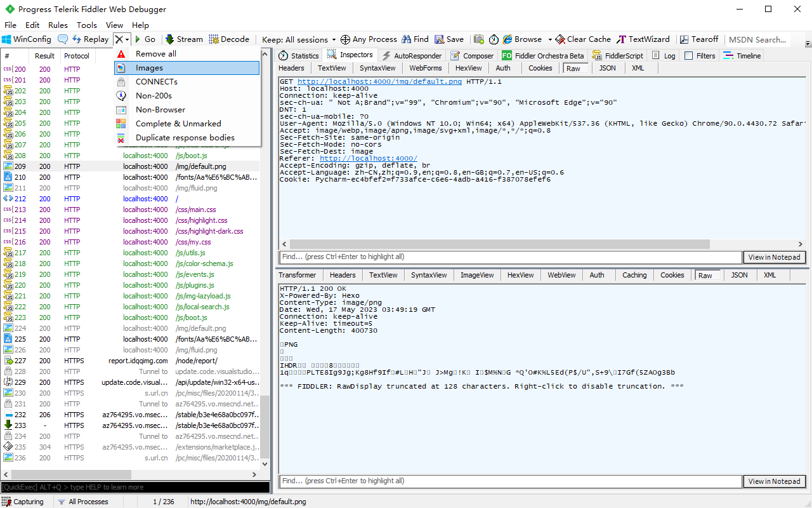The image size is (812, 508).
Task: Focus the request Find text box
Action: click(511, 257)
